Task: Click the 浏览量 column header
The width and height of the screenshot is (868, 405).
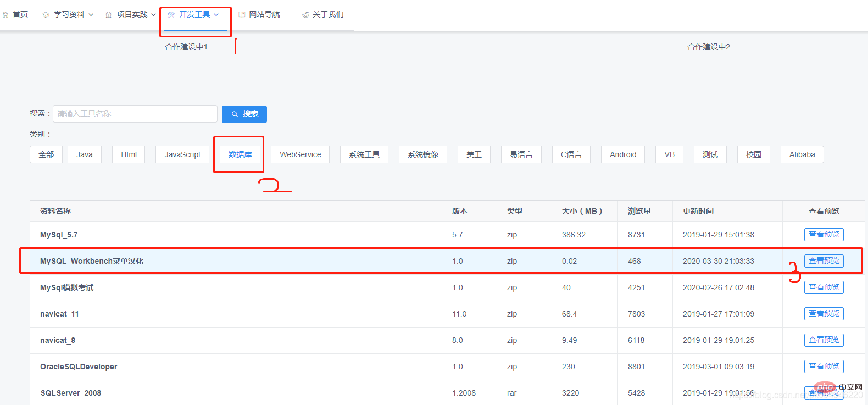Action: 639,211
